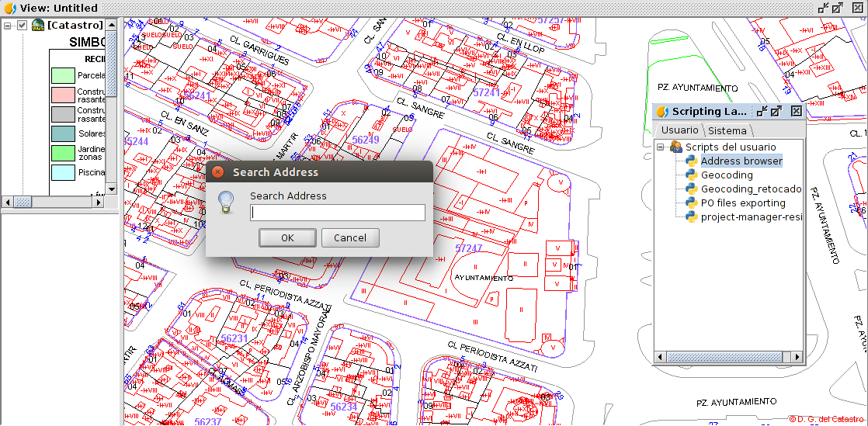The image size is (868, 426).
Task: Focus the Search Address text field
Action: click(x=338, y=213)
